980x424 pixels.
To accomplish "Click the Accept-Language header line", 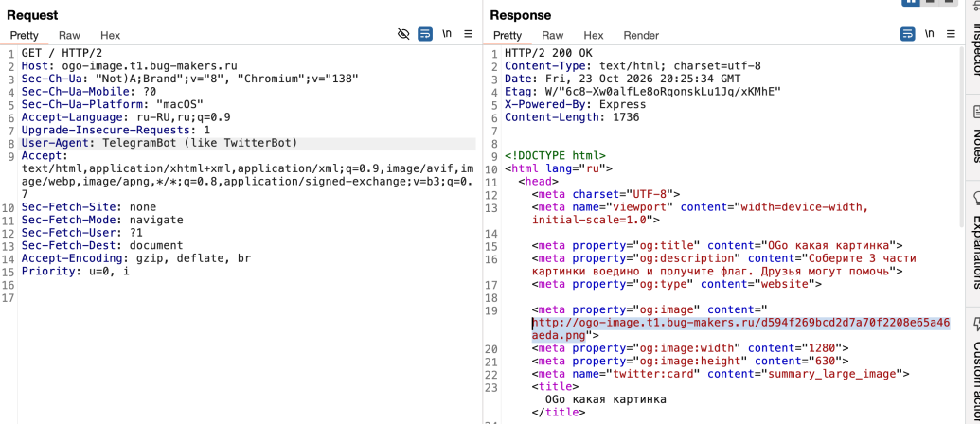I will point(126,116).
